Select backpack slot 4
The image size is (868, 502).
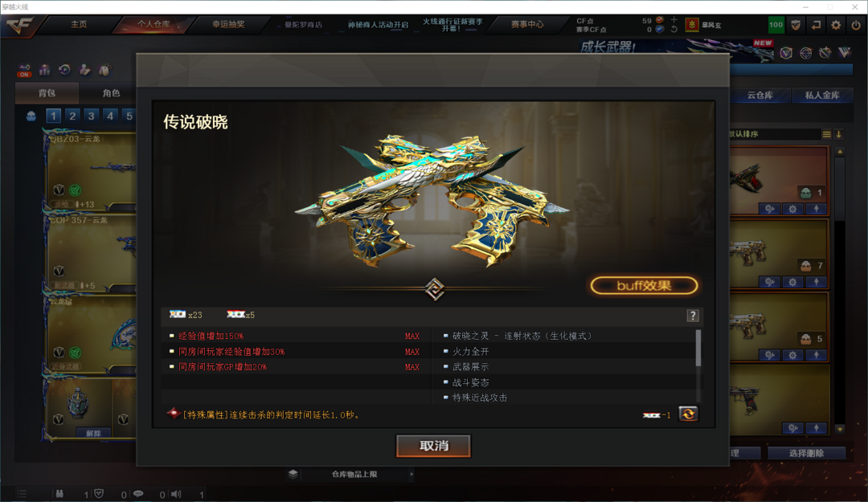click(110, 116)
